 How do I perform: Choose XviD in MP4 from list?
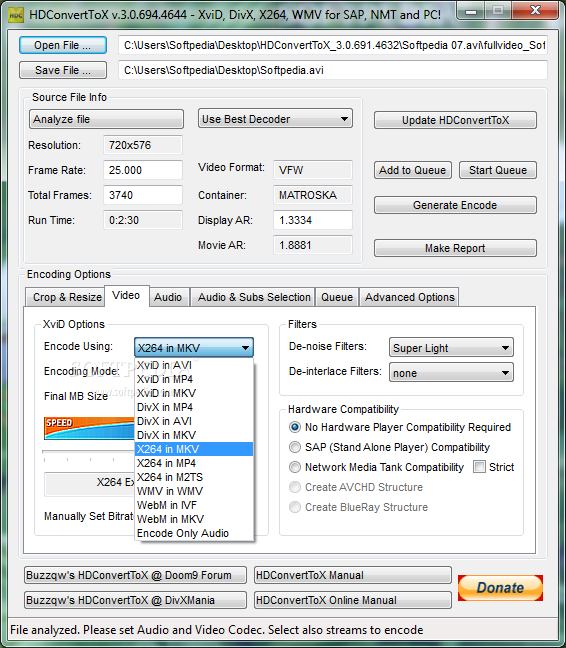(x=194, y=379)
